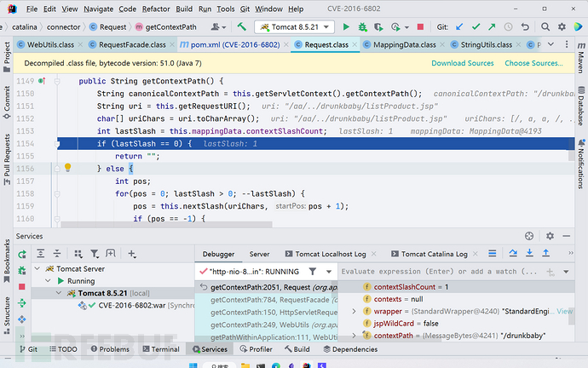This screenshot has height=368, width=588.
Task: Click horizontal scrollbar in code editor
Action: pyautogui.click(x=166, y=225)
